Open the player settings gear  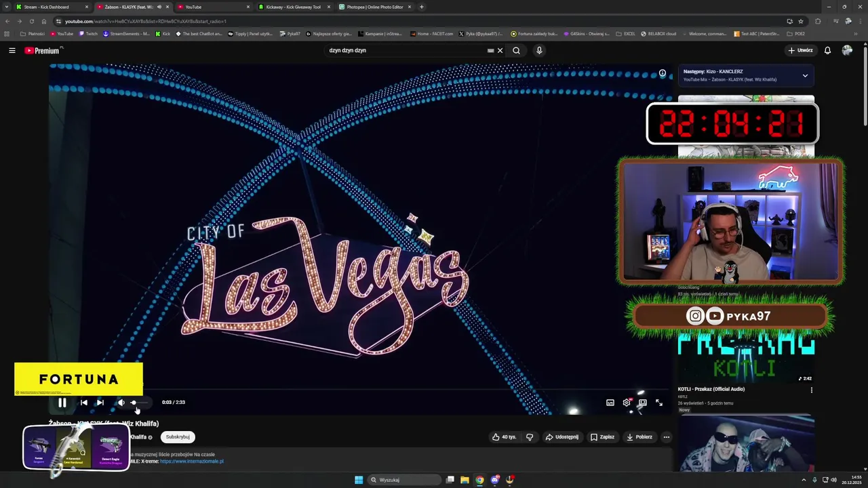click(627, 403)
